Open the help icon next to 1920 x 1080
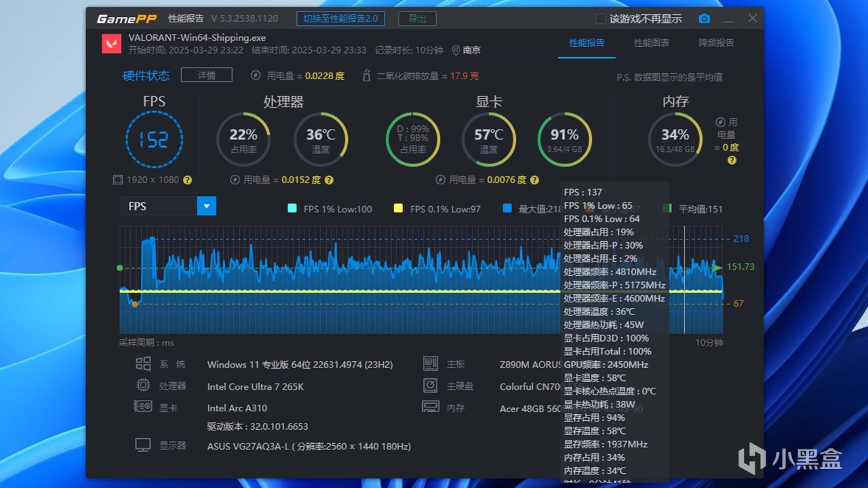Screen dimensions: 868x488 click(x=187, y=180)
